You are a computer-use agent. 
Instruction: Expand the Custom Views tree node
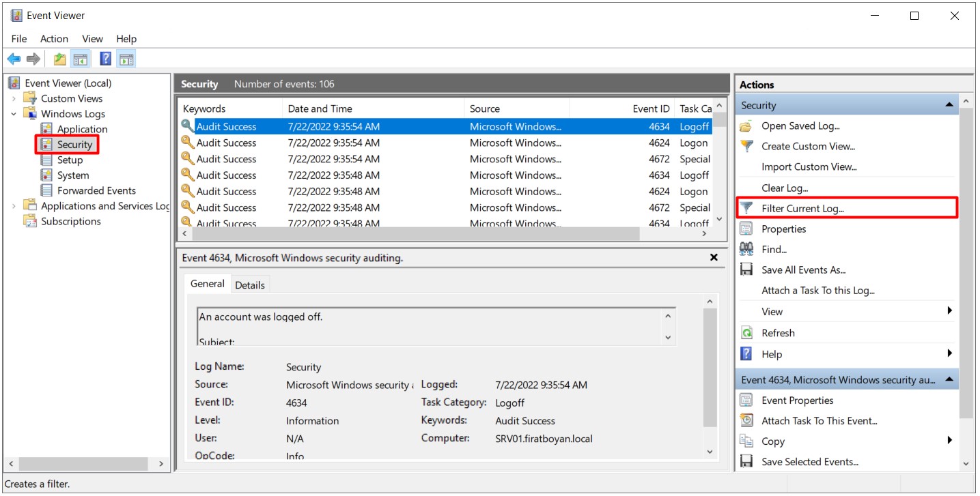[14, 98]
